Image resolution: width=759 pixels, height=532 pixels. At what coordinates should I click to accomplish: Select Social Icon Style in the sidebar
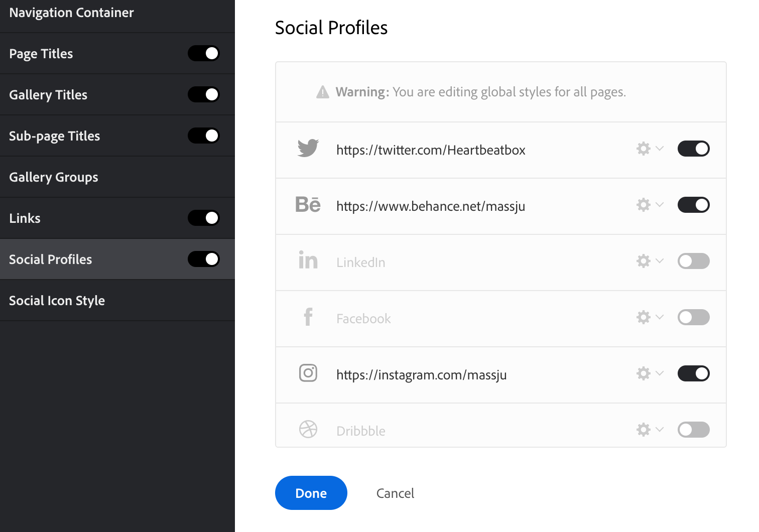(x=57, y=300)
